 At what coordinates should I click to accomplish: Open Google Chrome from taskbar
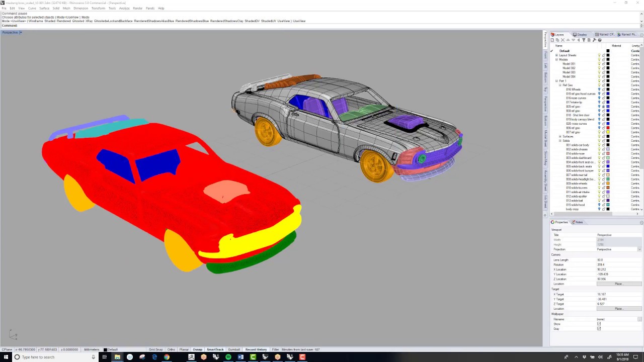(167, 357)
